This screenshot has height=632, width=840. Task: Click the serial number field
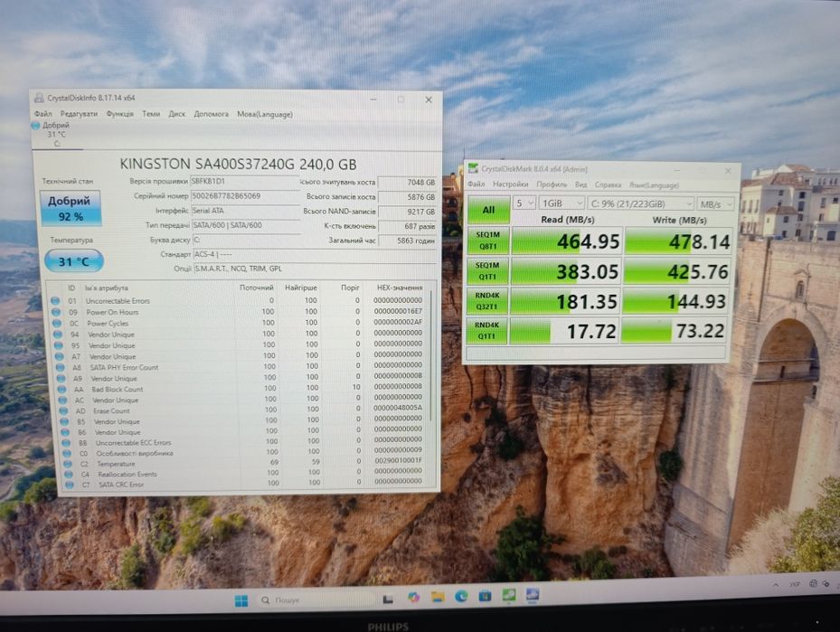coord(244,196)
